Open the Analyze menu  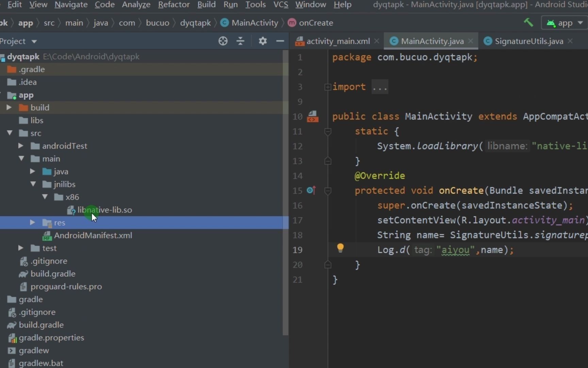point(136,4)
